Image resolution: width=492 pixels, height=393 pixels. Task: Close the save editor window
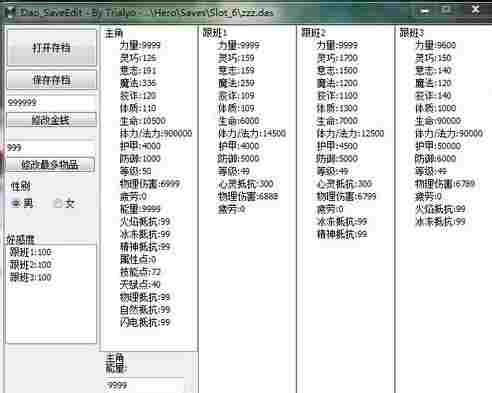point(476,10)
